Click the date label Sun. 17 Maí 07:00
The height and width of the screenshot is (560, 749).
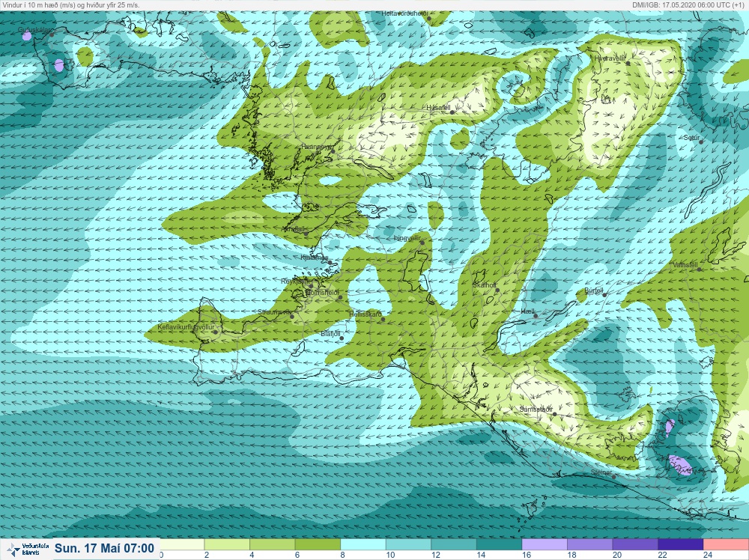pos(104,548)
